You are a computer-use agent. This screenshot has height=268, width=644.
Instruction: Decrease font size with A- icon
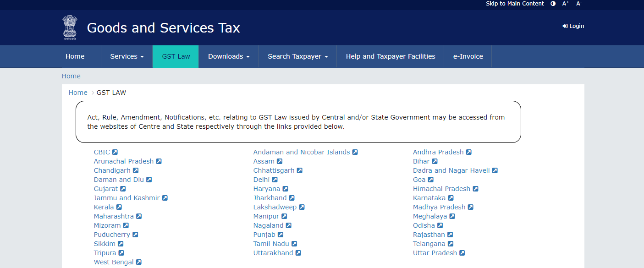(x=579, y=4)
